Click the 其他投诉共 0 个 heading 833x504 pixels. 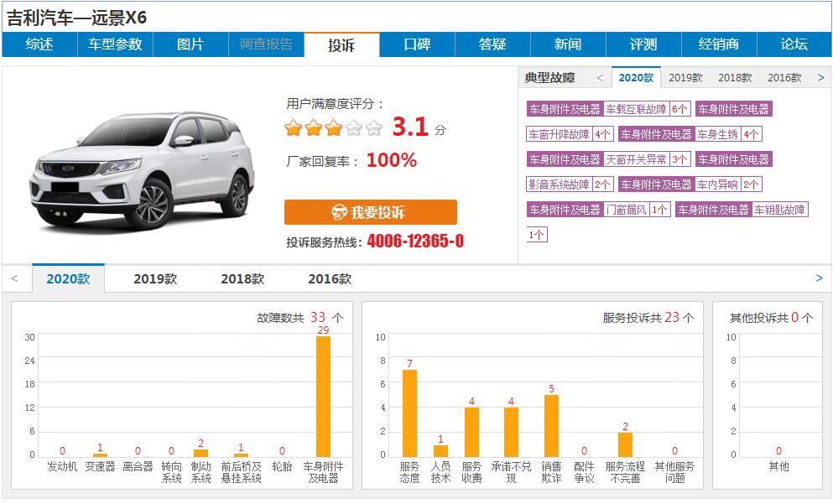tap(772, 318)
